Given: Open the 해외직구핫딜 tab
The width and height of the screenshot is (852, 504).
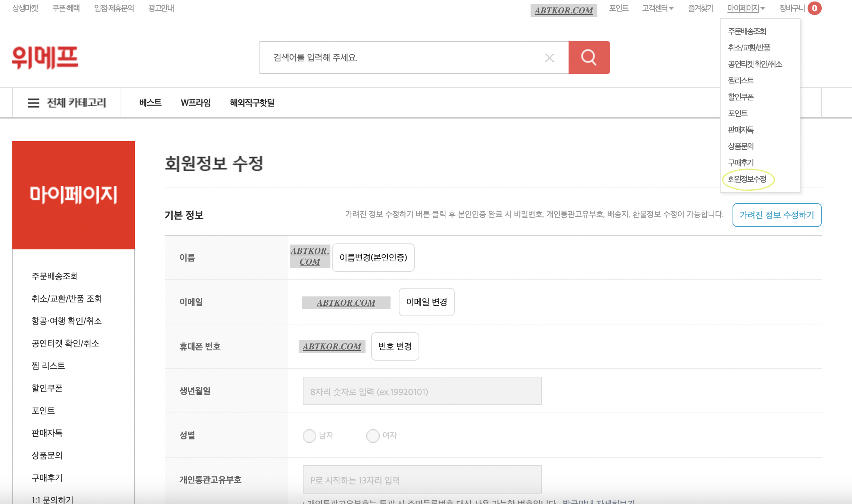Looking at the screenshot, I should [252, 103].
